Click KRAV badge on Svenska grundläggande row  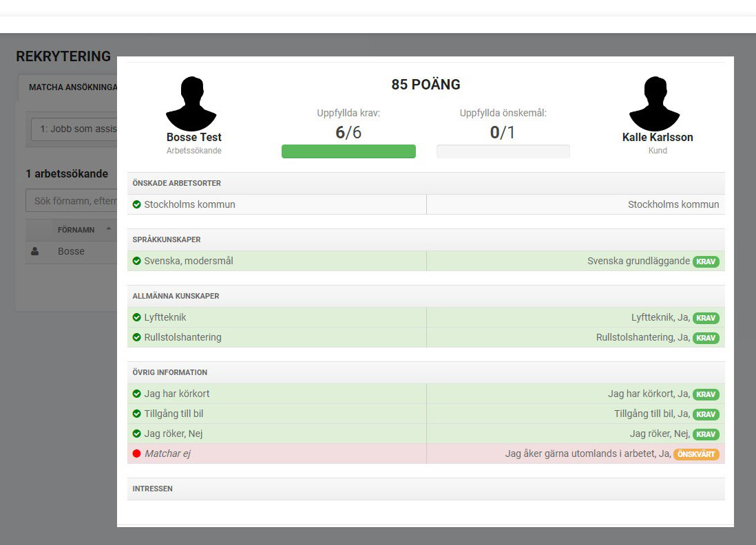(706, 261)
